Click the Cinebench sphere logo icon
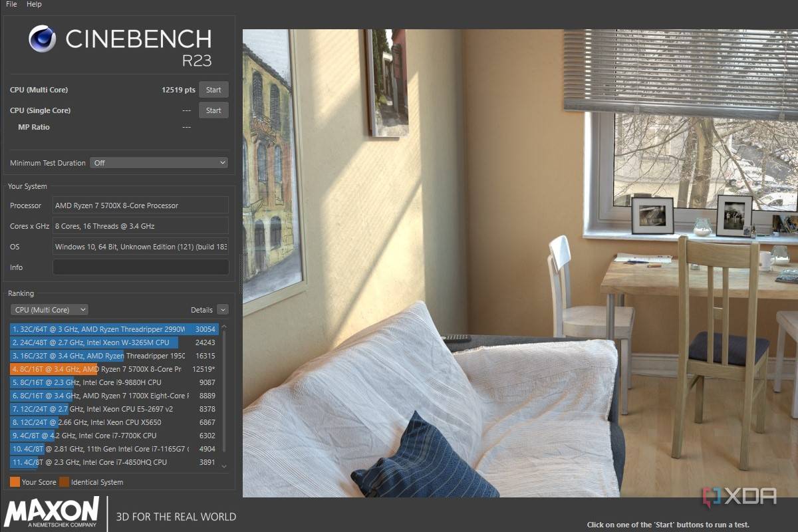This screenshot has height=532, width=798. pos(43,39)
